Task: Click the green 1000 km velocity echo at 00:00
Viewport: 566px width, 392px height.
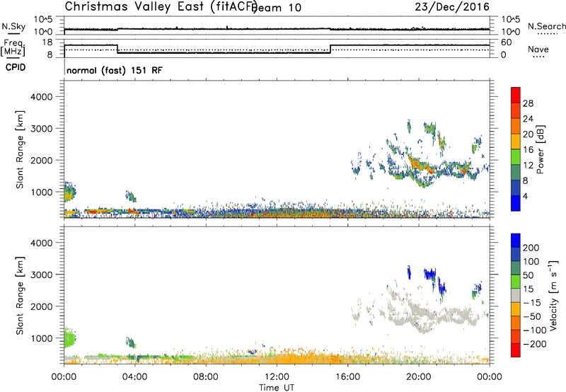Action: click(x=69, y=339)
